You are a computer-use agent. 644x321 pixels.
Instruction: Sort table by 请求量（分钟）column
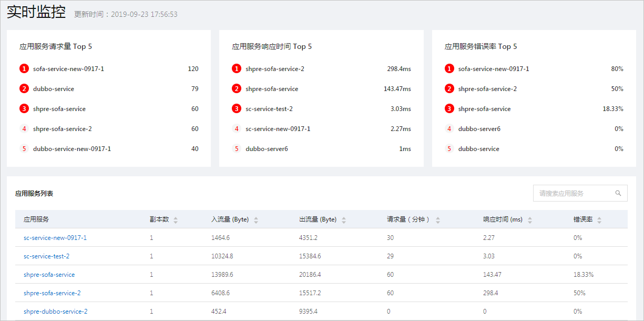438,220
